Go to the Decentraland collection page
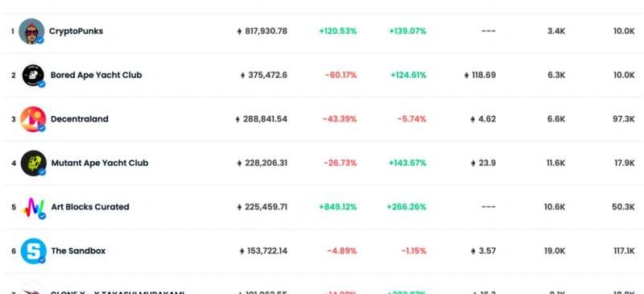This screenshot has height=294, width=644. click(80, 119)
